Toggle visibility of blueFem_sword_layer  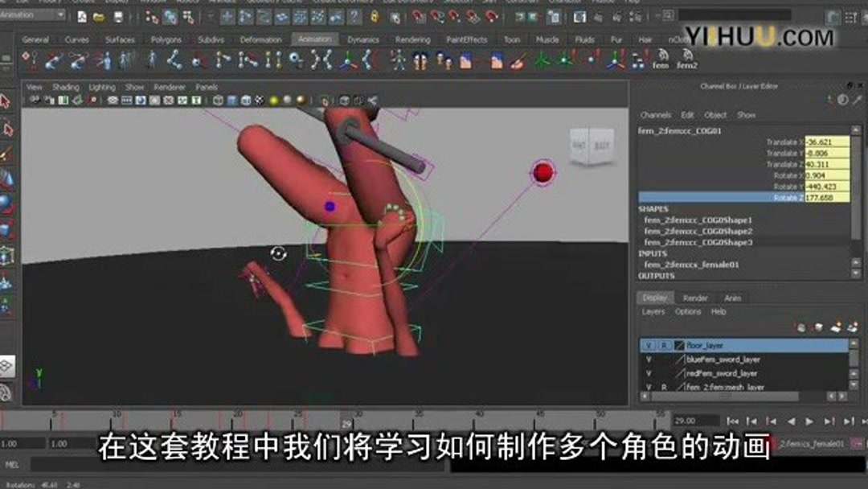(x=649, y=359)
